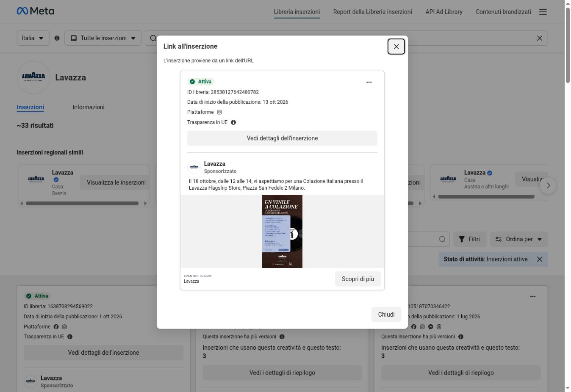This screenshot has width=571, height=392.
Task: Click Trasparenza in UE info icon in 1 ott card
Action: coord(70,337)
